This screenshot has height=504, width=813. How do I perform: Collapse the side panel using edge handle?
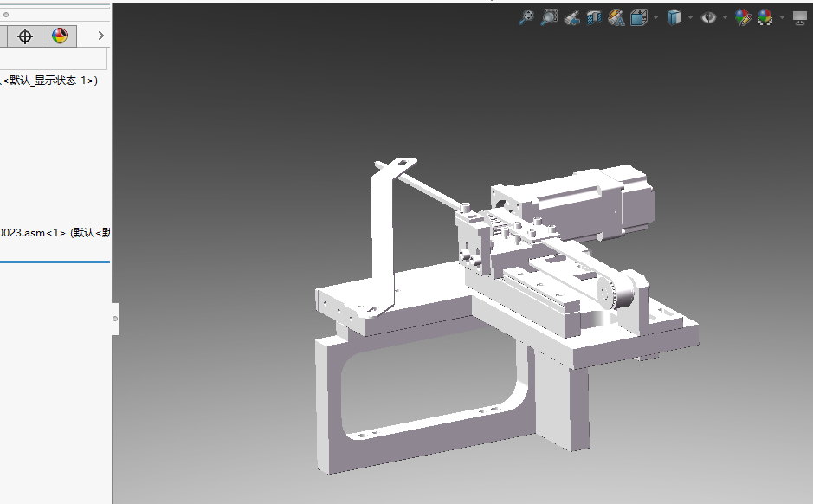click(x=115, y=319)
